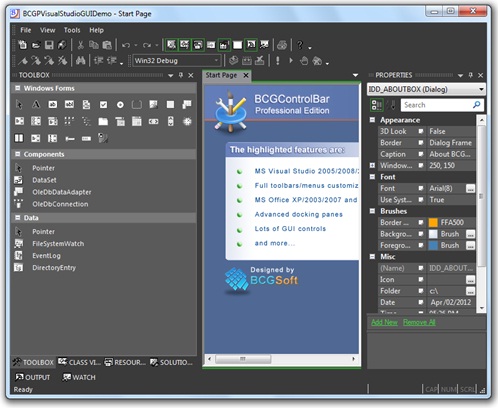This screenshot has width=498, height=408.
Task: Open the WATCH pane button
Action: point(79,377)
